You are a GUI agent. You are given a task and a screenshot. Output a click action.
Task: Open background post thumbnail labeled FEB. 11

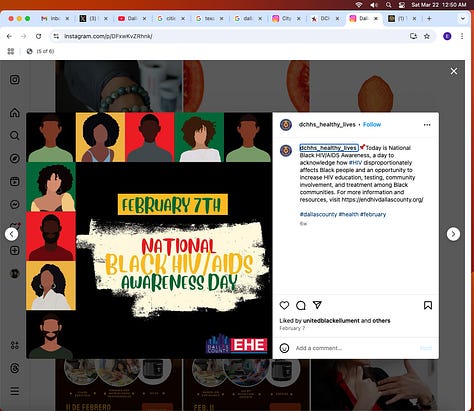[246, 385]
